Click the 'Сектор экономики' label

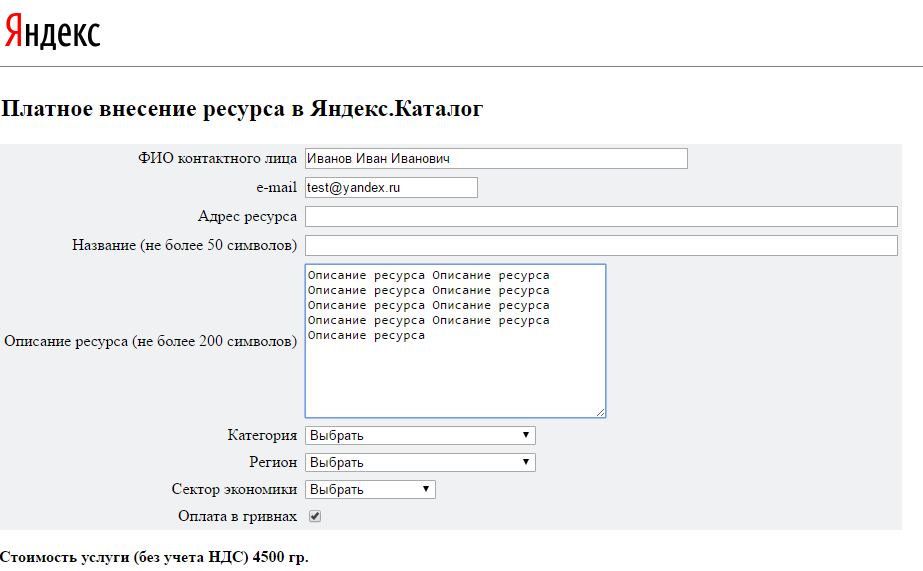(x=234, y=489)
